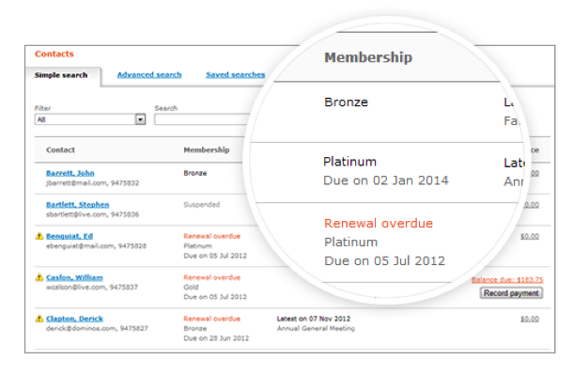588x376 pixels.
Task: Click the Membership column header in the table
Action: pos(206,149)
